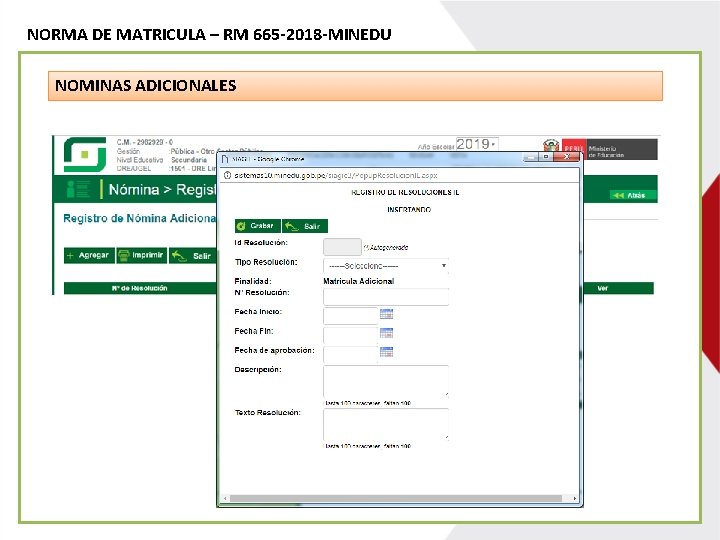Click the Matricula Adicional finalidad text
This screenshot has height=540, width=720.
(359, 281)
